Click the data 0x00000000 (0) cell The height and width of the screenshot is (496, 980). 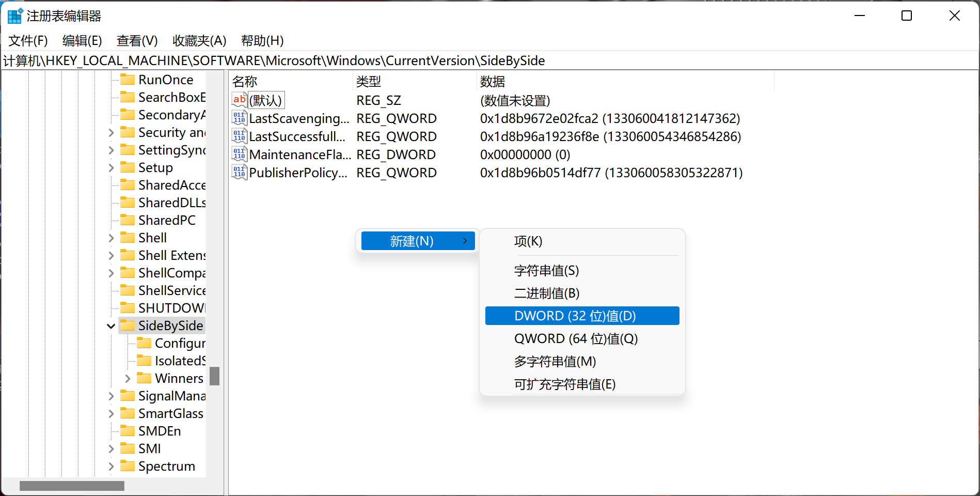(x=525, y=154)
